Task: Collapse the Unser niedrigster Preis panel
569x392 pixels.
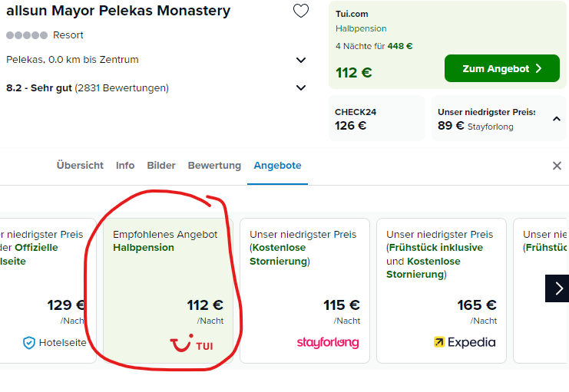Action: (556, 119)
